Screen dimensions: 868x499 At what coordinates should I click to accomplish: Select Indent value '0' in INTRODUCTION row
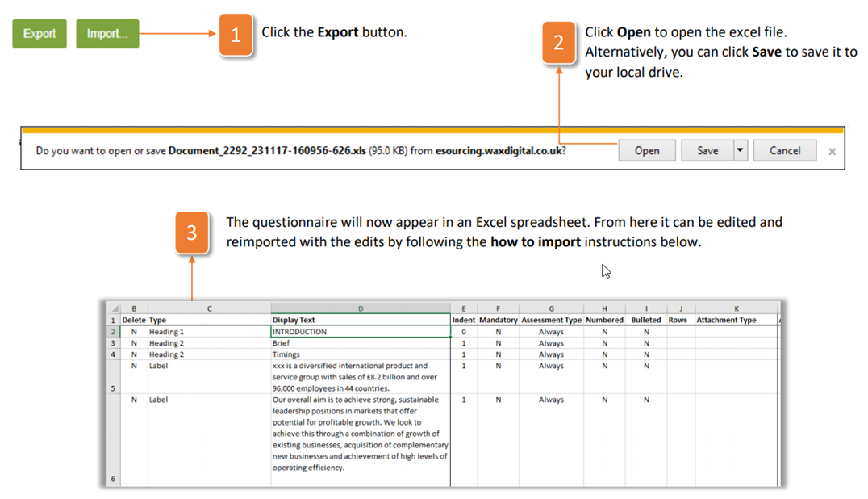click(x=464, y=332)
